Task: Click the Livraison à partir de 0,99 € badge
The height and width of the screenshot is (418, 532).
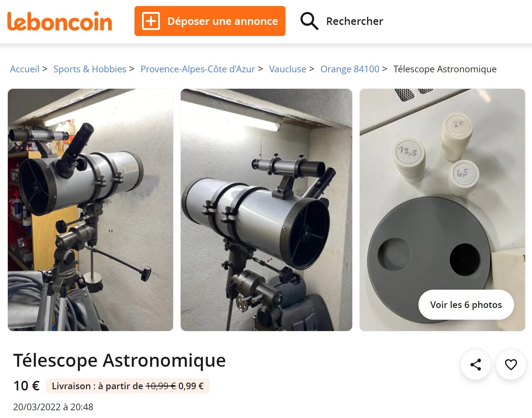Action: [128, 386]
